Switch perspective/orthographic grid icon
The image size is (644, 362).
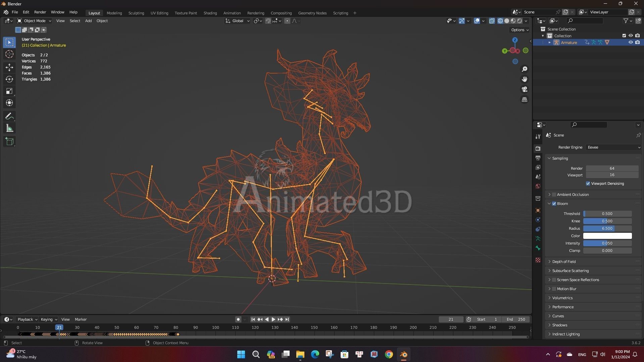point(525,100)
